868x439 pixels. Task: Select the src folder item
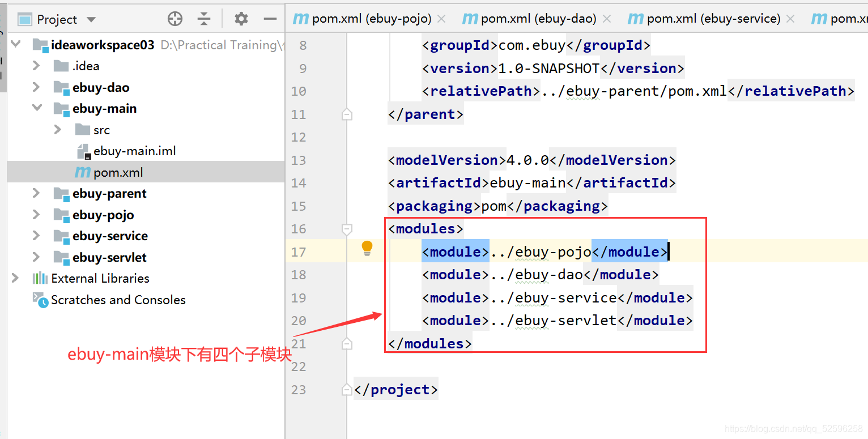pyautogui.click(x=101, y=130)
